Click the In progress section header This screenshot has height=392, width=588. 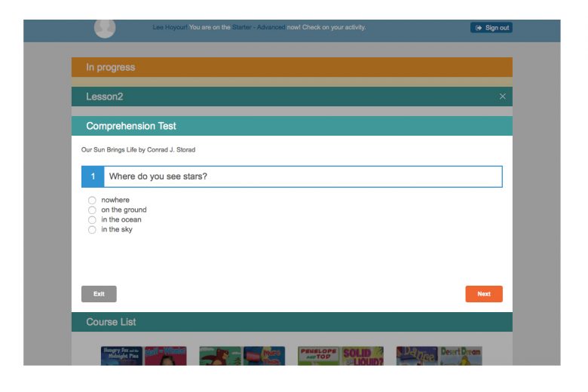pyautogui.click(x=292, y=67)
